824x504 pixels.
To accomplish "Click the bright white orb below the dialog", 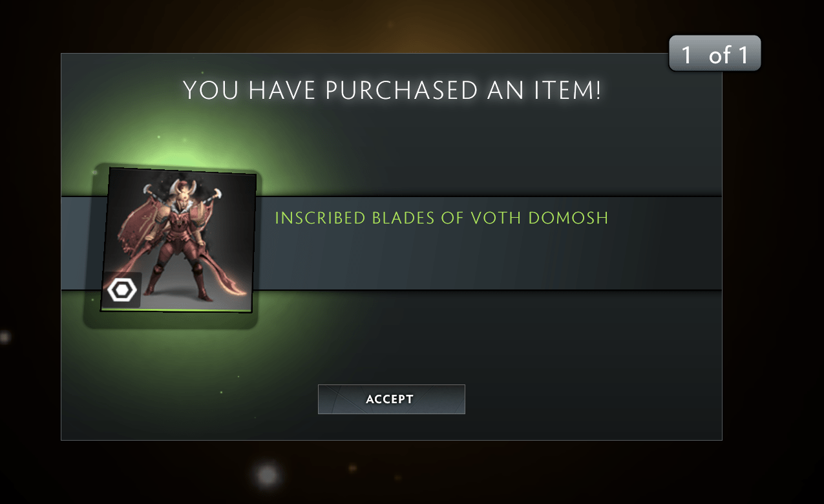I will click(267, 476).
